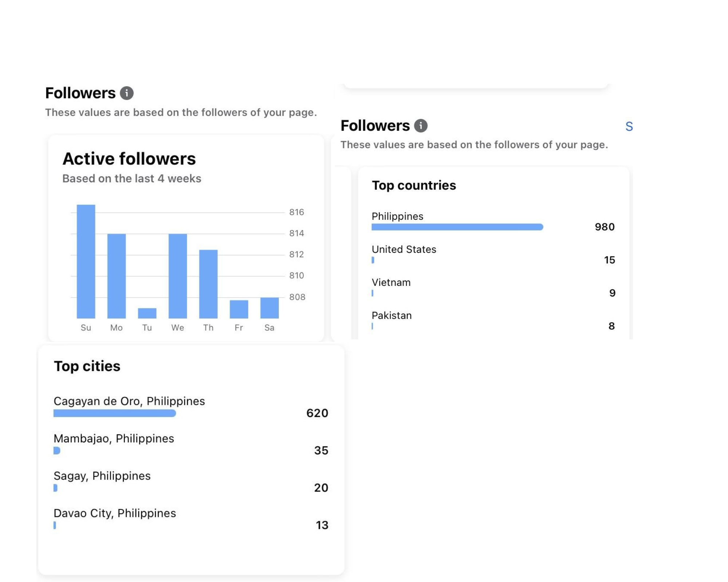The width and height of the screenshot is (728, 582).
Task: Click the Thursday bar in the chart
Action: 208,284
